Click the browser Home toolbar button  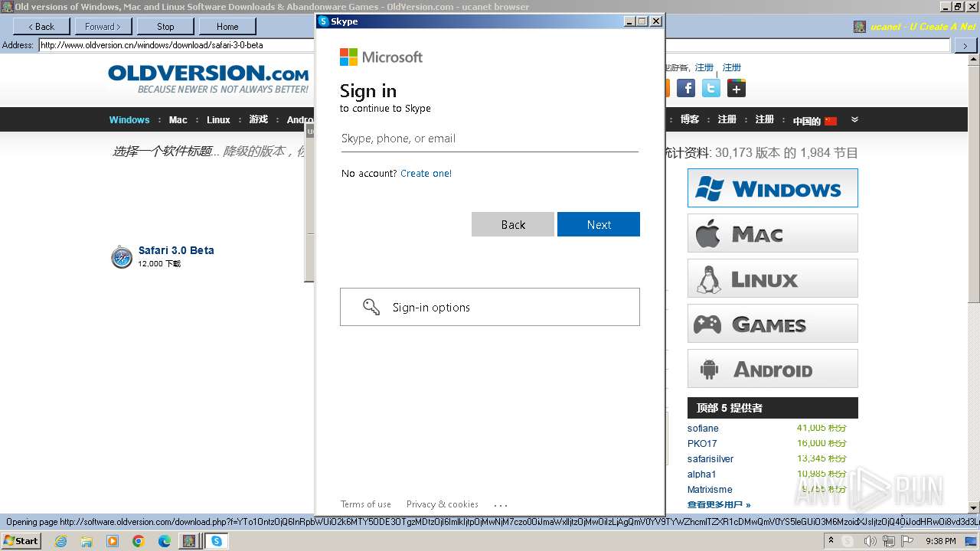227,26
